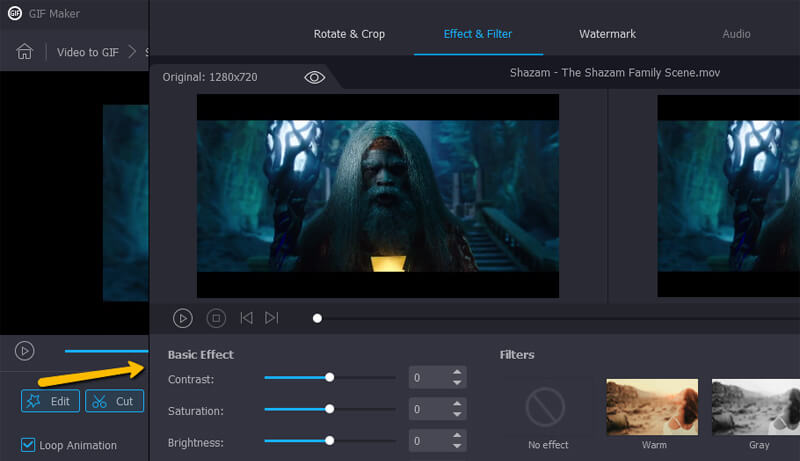Image resolution: width=800 pixels, height=461 pixels.
Task: Toggle preview visibility eye icon
Action: [314, 77]
